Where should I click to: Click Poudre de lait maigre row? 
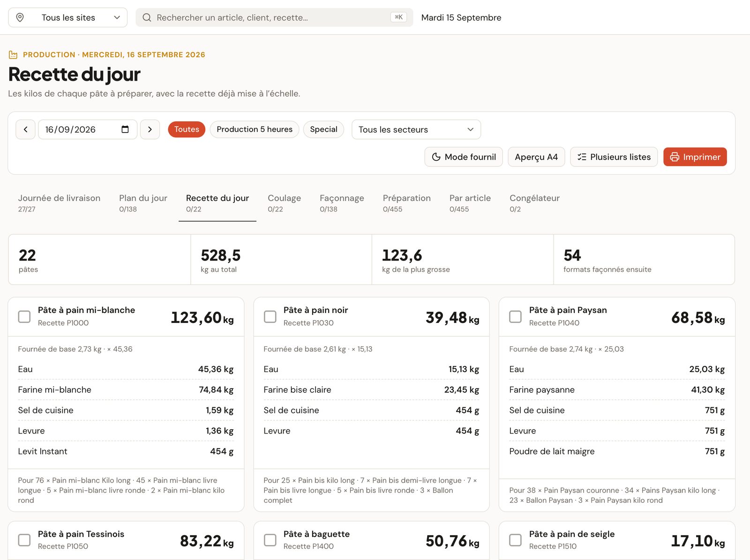click(x=617, y=451)
